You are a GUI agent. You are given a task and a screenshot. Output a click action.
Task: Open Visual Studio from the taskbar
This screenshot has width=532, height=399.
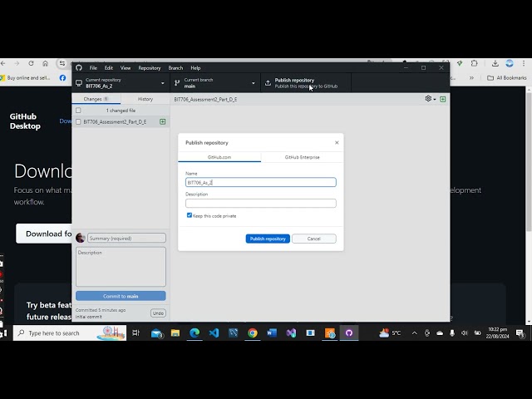pos(291,333)
